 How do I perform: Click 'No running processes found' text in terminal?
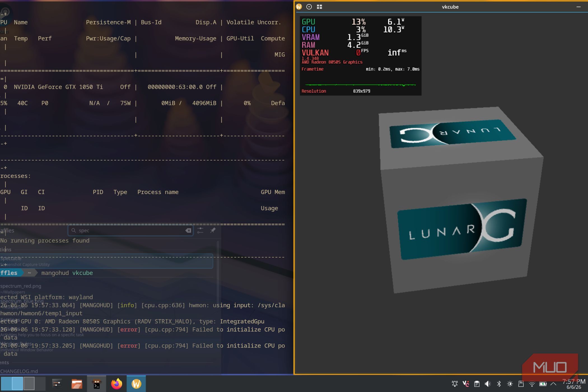pyautogui.click(x=45, y=241)
